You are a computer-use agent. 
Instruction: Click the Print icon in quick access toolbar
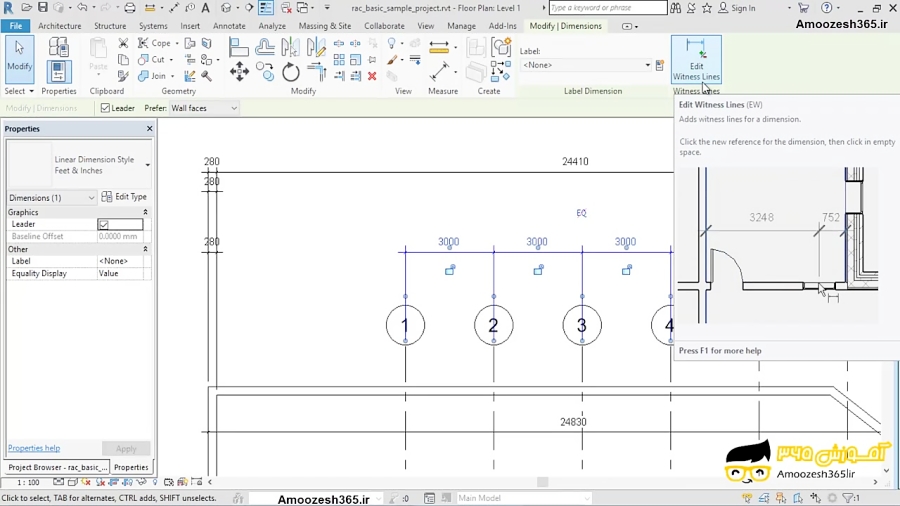[x=130, y=8]
